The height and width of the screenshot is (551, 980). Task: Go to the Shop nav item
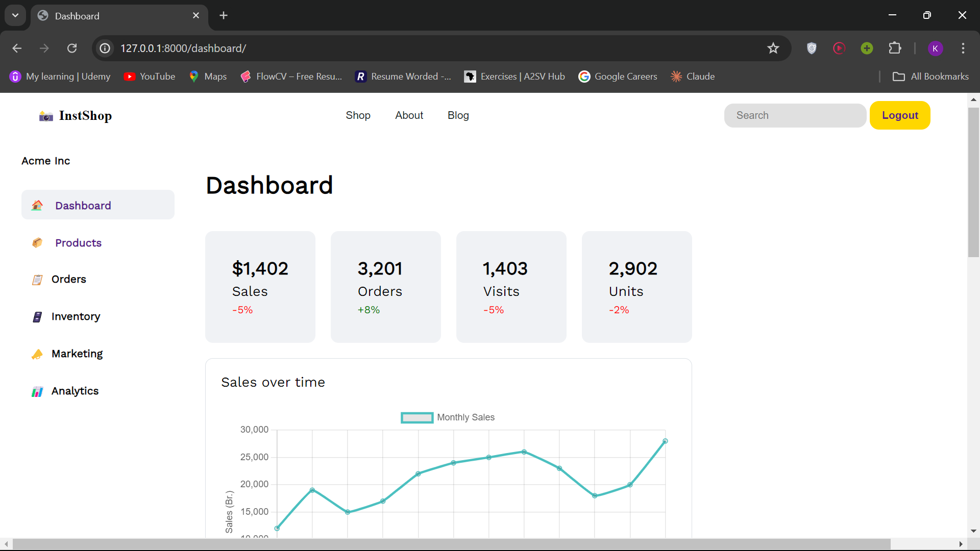tap(358, 115)
